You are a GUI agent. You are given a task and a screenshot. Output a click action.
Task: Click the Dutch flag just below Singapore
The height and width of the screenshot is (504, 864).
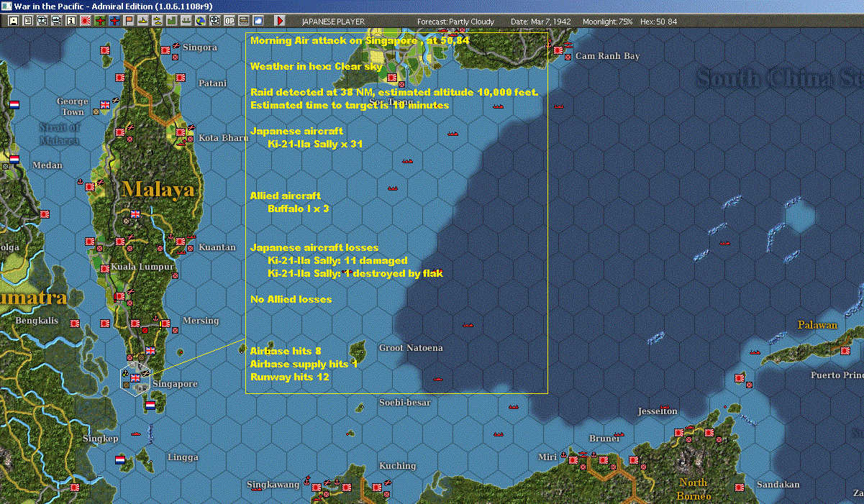click(x=150, y=406)
